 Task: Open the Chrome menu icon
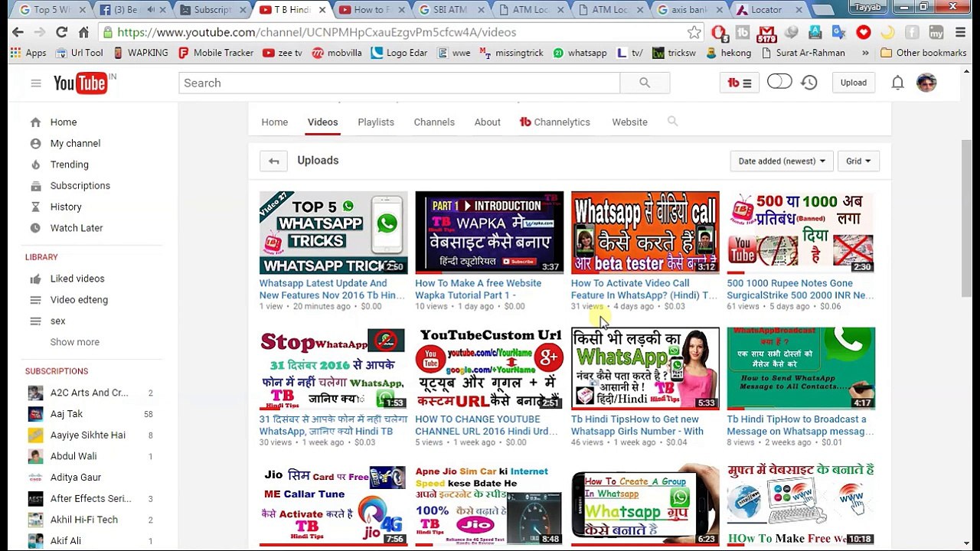click(x=960, y=32)
